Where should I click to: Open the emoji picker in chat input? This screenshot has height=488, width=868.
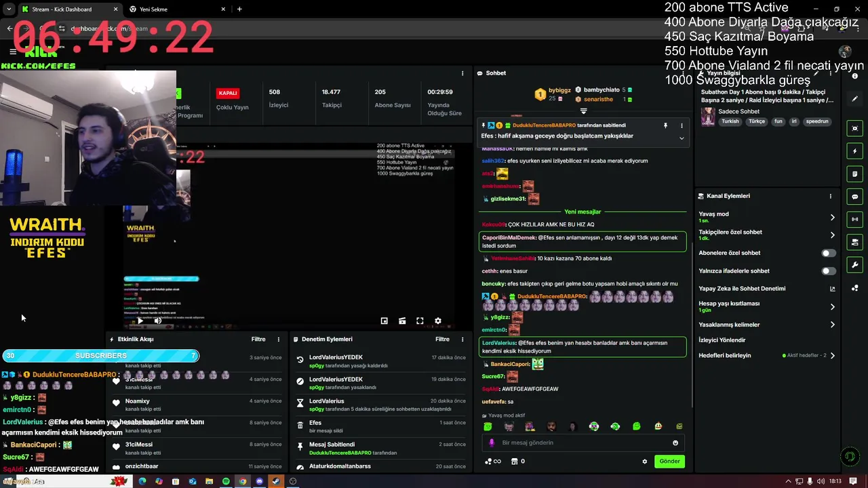pos(675,443)
